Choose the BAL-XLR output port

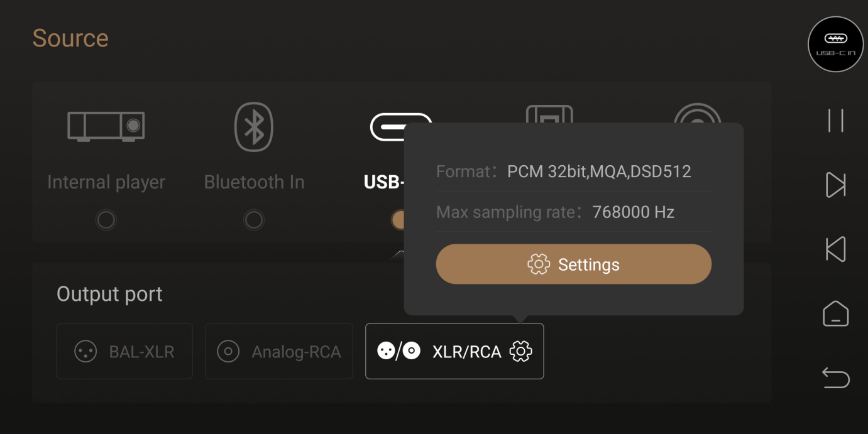[x=124, y=351]
